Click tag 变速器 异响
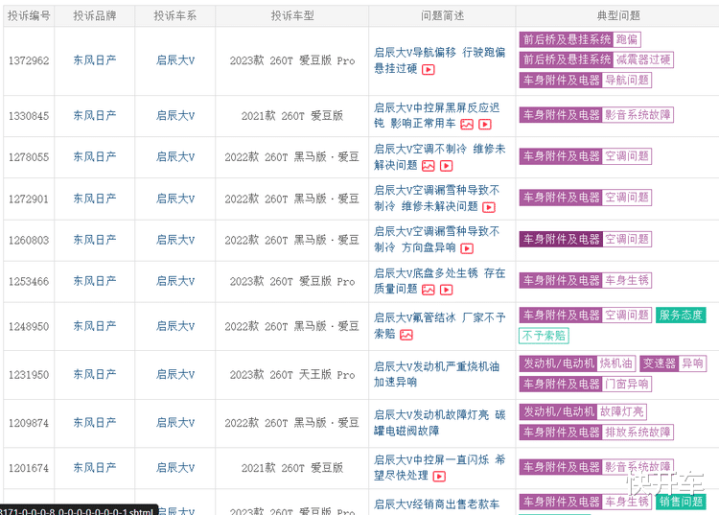 coord(673,364)
